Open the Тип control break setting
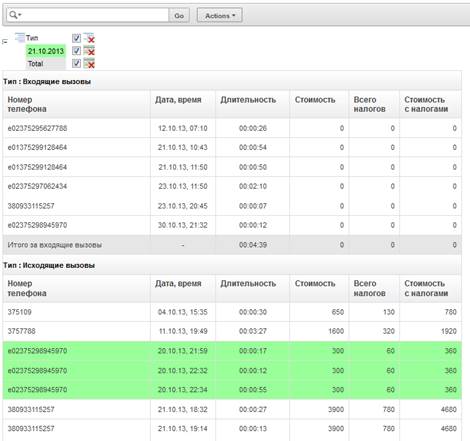 click(x=32, y=38)
